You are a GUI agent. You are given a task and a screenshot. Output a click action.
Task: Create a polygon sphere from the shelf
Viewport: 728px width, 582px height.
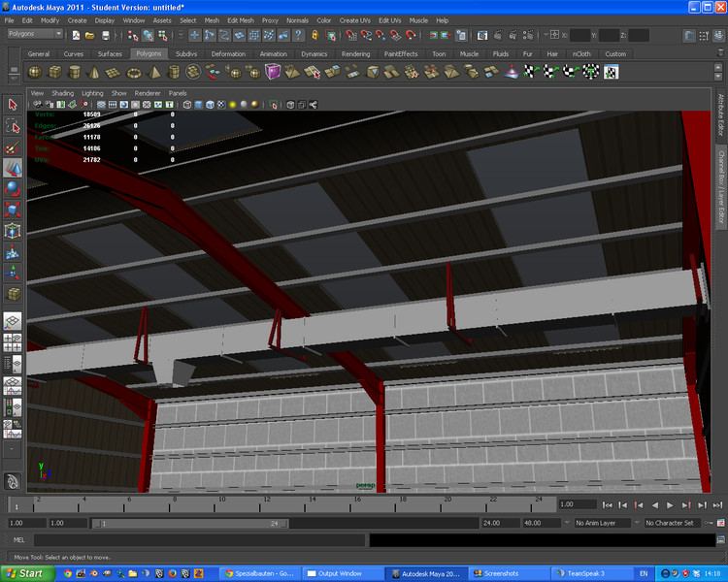[35, 72]
